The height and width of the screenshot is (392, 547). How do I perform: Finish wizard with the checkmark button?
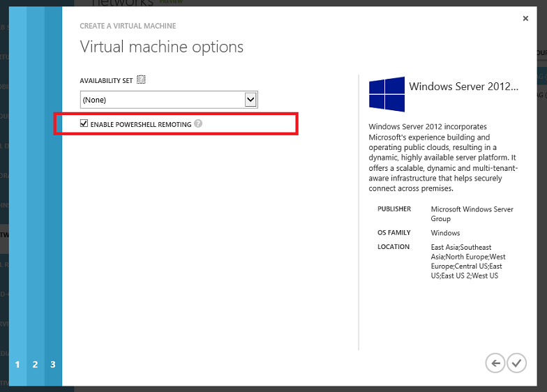516,363
